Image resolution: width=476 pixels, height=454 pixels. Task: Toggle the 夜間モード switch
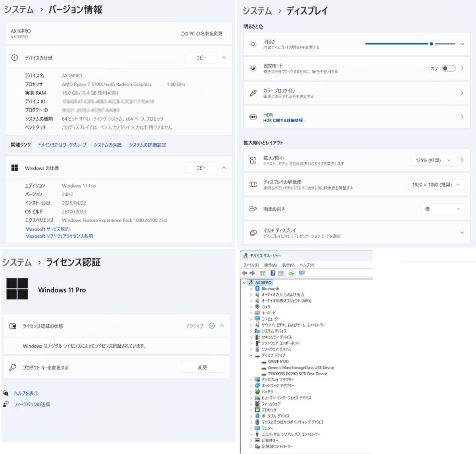[449, 68]
